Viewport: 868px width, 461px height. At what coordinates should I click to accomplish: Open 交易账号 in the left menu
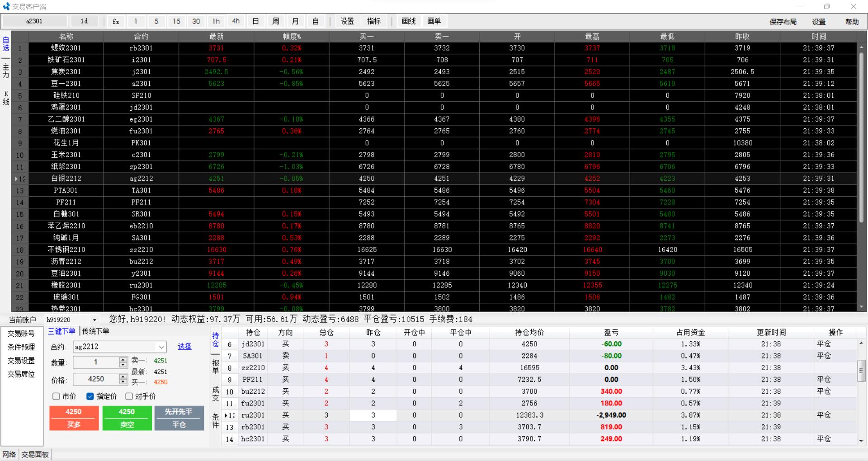(21, 334)
